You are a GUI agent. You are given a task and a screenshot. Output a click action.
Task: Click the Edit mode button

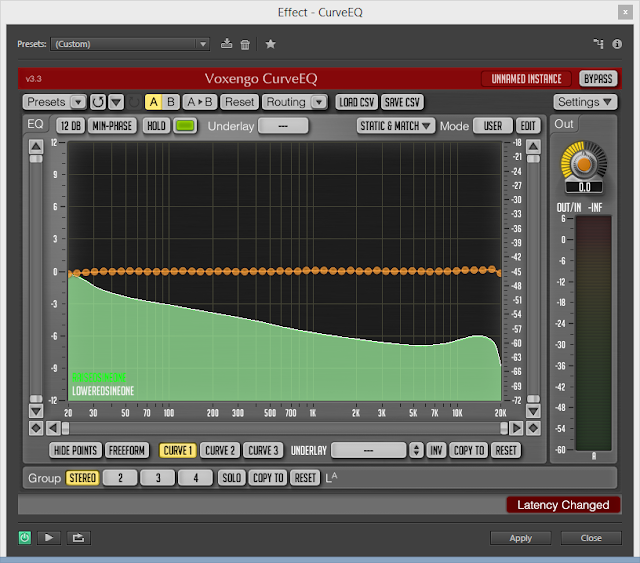(x=528, y=126)
